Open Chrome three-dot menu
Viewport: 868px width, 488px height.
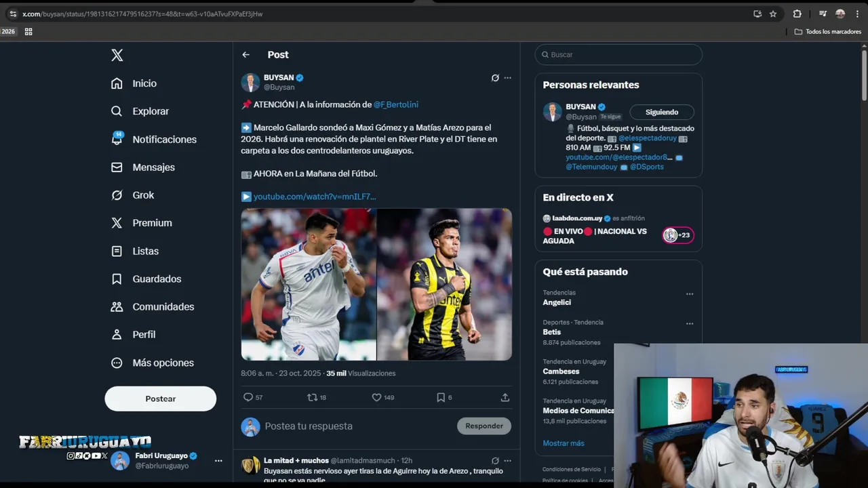pyautogui.click(x=857, y=14)
